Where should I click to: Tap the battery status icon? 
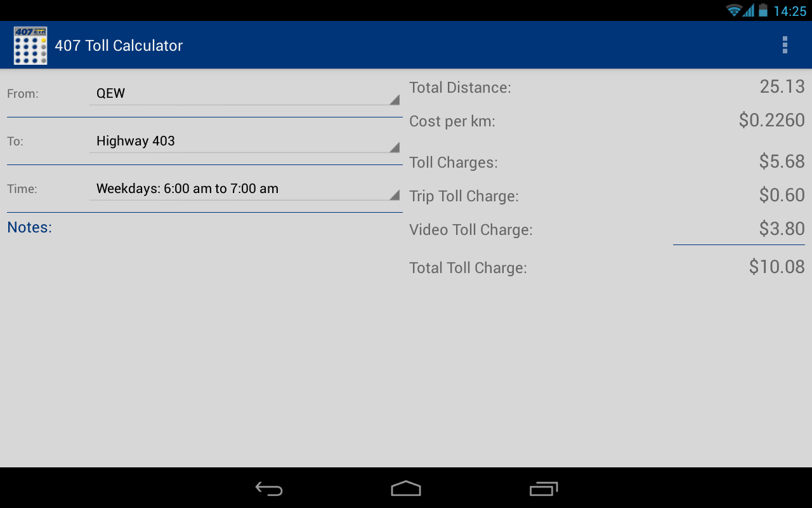tap(763, 10)
